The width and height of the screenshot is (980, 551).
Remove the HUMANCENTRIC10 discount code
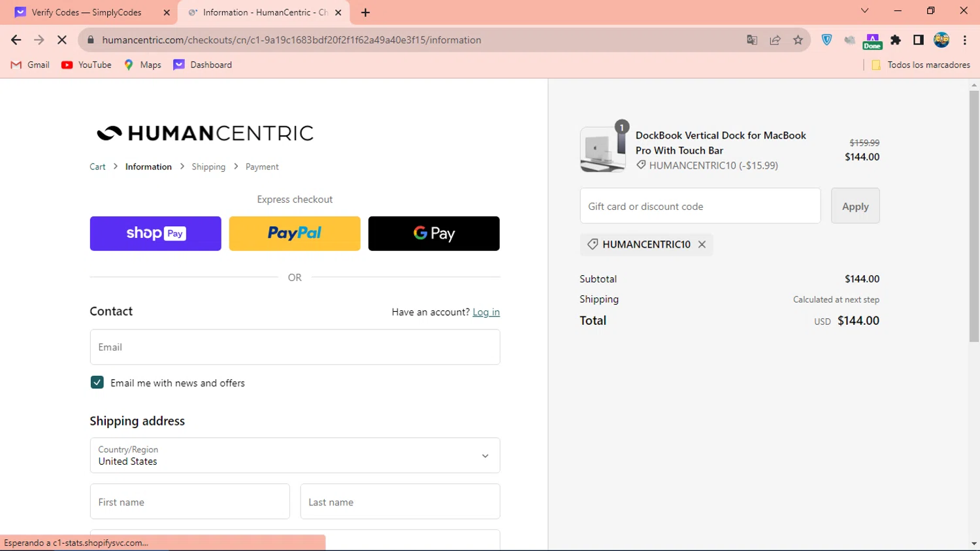[x=702, y=244]
